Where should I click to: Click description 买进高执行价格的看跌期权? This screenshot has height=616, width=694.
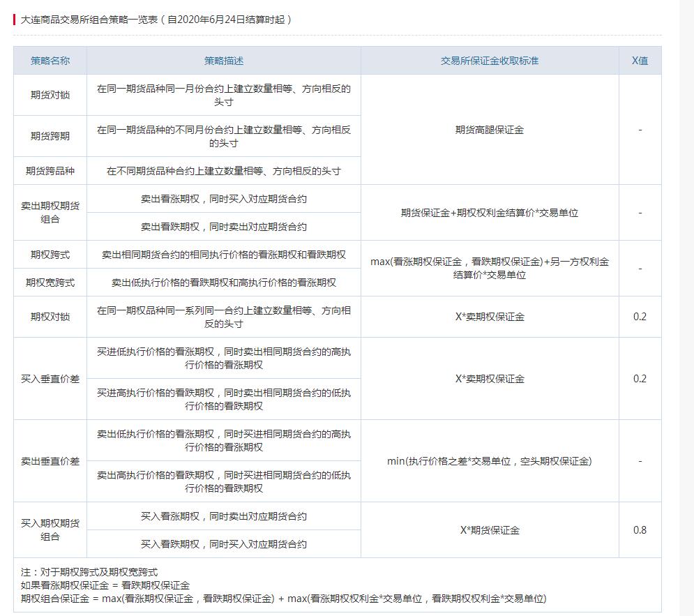click(x=223, y=399)
